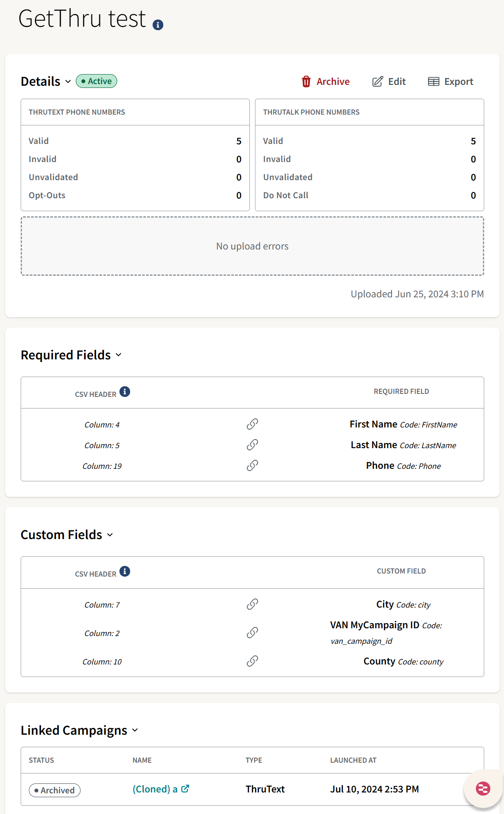Click the link icon for County mapping
504x814 pixels.
click(252, 661)
